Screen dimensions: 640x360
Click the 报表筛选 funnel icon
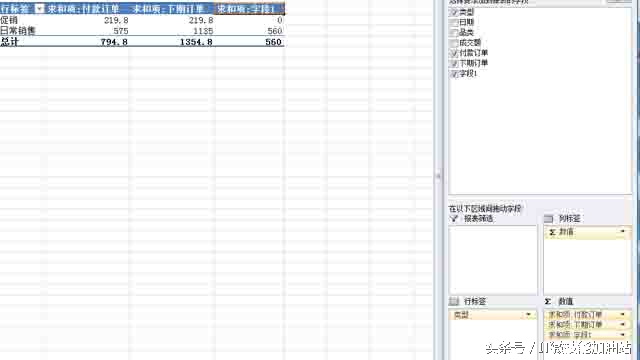454,219
